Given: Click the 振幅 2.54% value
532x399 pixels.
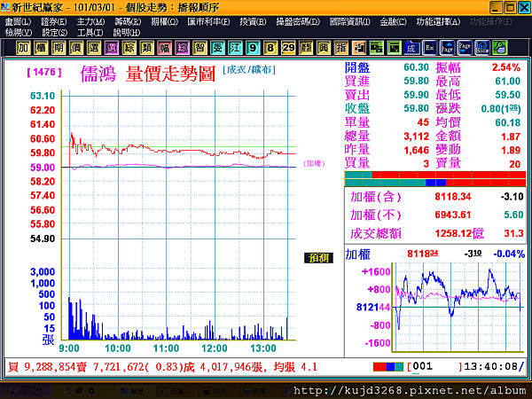Looking at the screenshot, I should 506,67.
